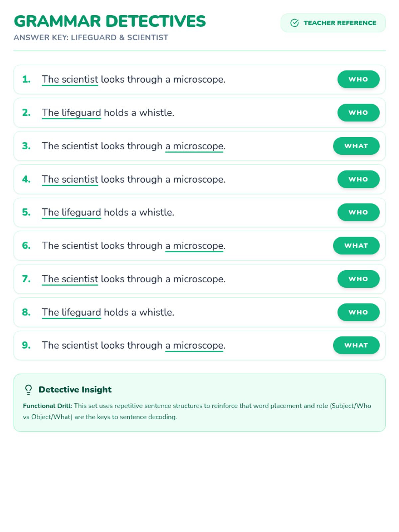Click underlined "The scientist" in sentence 1
Viewport: 399px width, 532px height.
click(70, 80)
